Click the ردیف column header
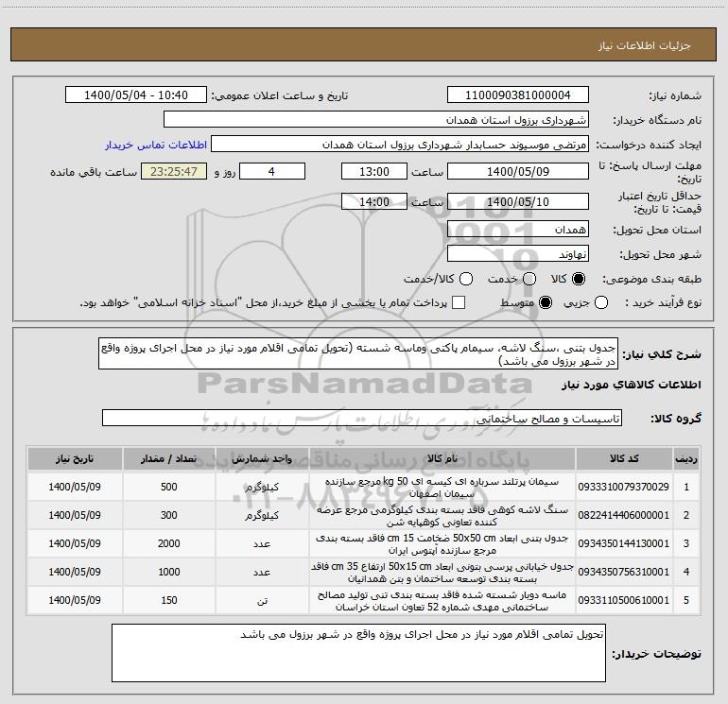 (686, 458)
